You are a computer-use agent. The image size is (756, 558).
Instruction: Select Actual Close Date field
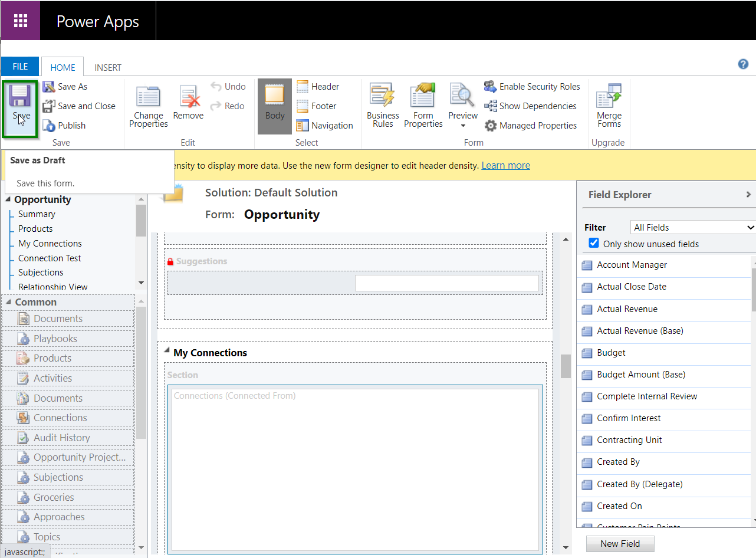point(663,287)
